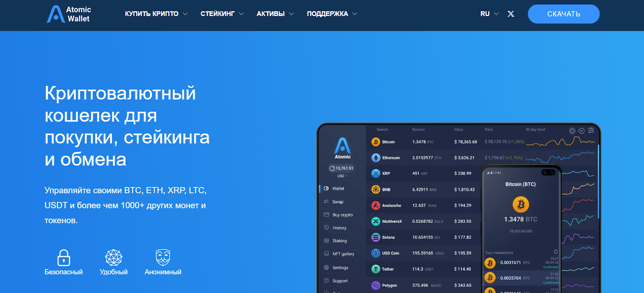Click the XRP coin icon

[x=376, y=173]
